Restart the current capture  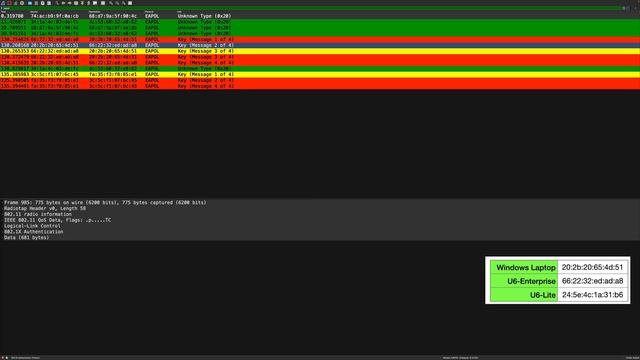[x=16, y=3]
